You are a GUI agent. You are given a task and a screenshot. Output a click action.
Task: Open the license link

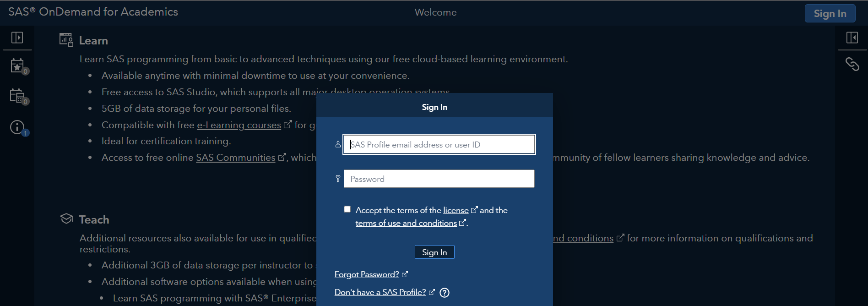(456, 210)
